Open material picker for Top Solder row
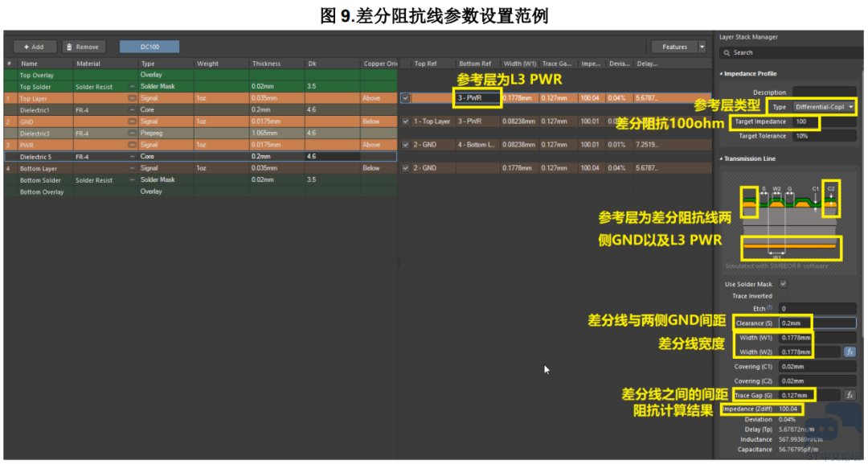868x469 pixels. pos(132,87)
